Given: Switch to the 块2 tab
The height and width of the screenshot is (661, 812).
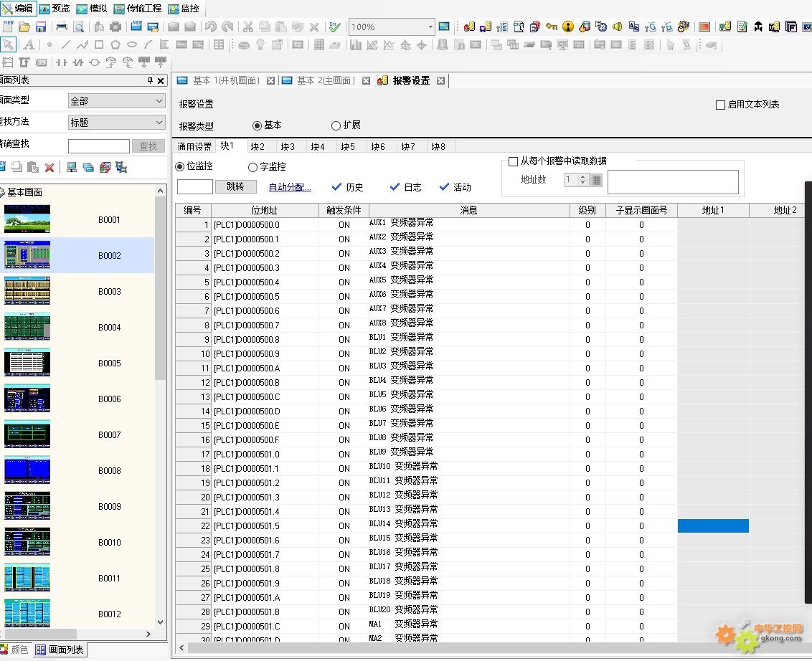Looking at the screenshot, I should click(258, 147).
